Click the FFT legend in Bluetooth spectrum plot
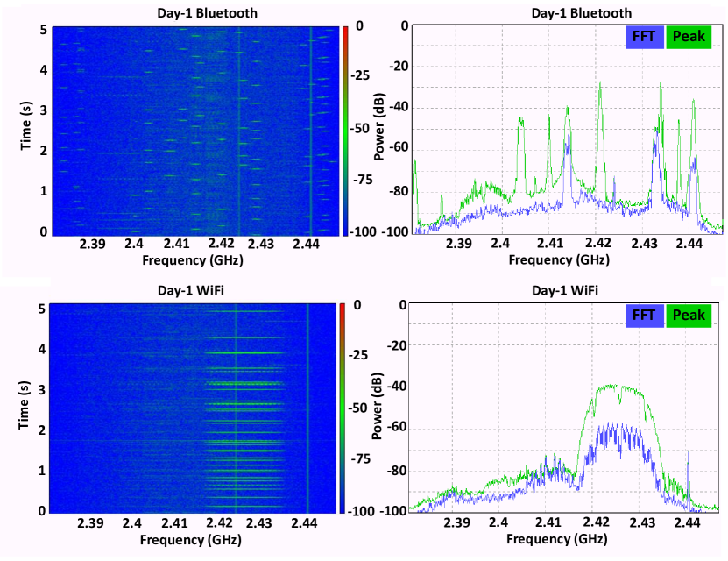Screen dimensions: 728x561 pyautogui.click(x=645, y=37)
